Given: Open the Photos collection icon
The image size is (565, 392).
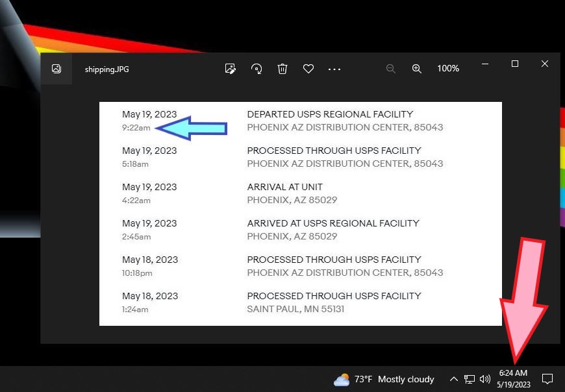Looking at the screenshot, I should pyautogui.click(x=56, y=69).
